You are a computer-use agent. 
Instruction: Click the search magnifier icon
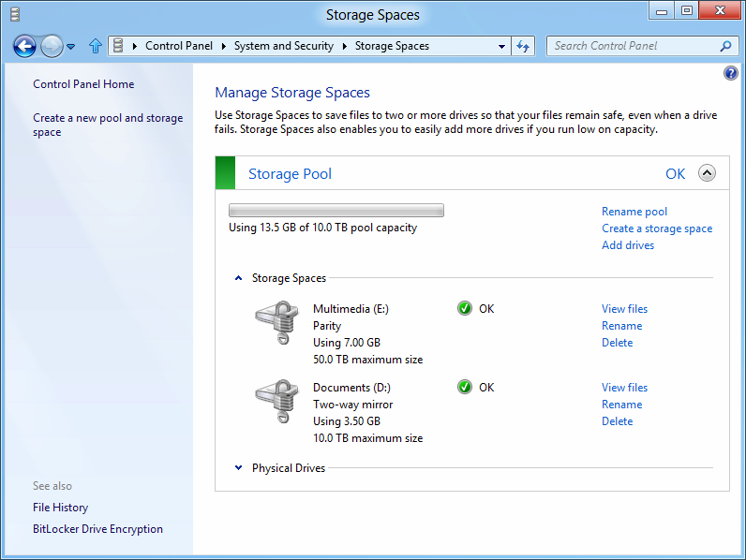coord(725,46)
